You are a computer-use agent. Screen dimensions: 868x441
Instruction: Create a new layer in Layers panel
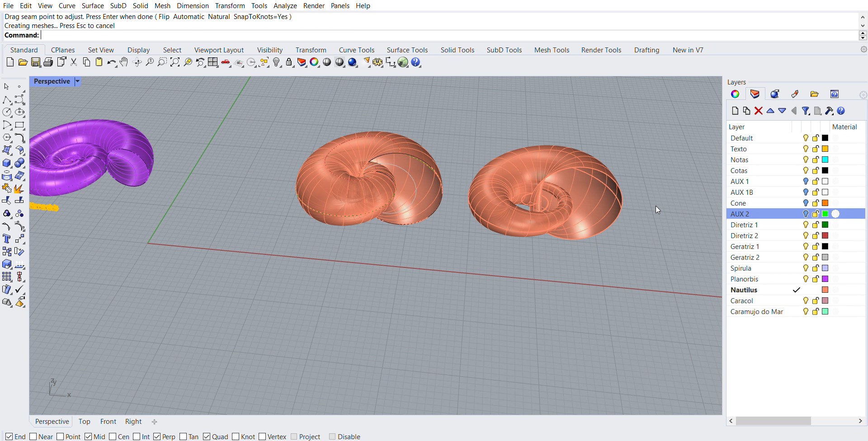(x=735, y=111)
